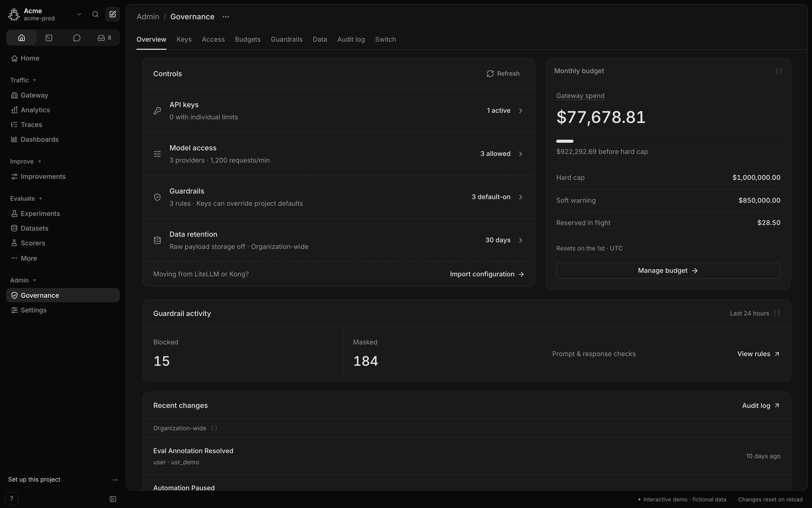Collapse the Improve section
The width and height of the screenshot is (812, 508).
tap(25, 161)
